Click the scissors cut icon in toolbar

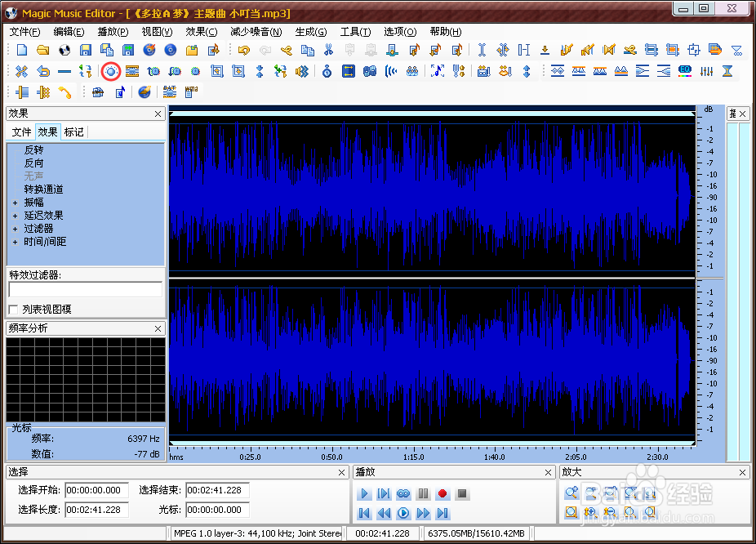click(328, 50)
